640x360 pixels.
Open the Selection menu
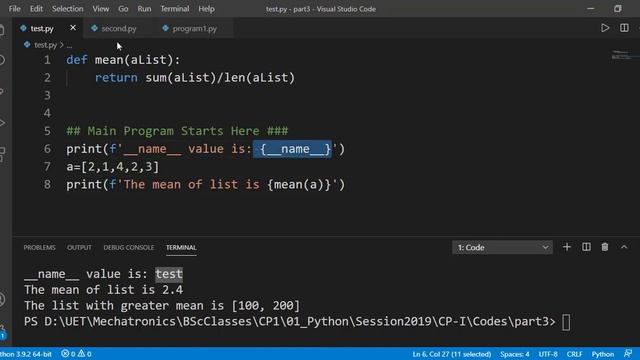(67, 9)
